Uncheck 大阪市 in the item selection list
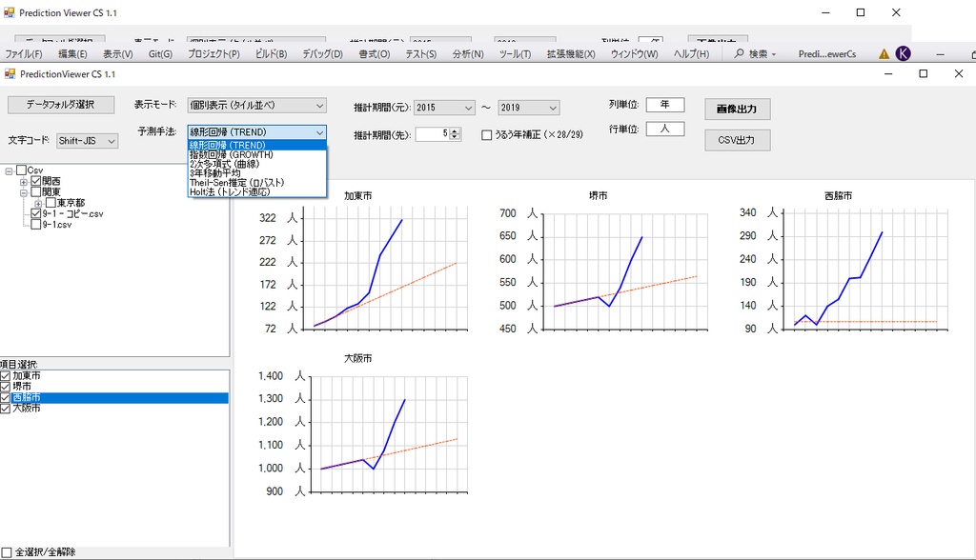Image resolution: width=976 pixels, height=560 pixels. coord(7,408)
